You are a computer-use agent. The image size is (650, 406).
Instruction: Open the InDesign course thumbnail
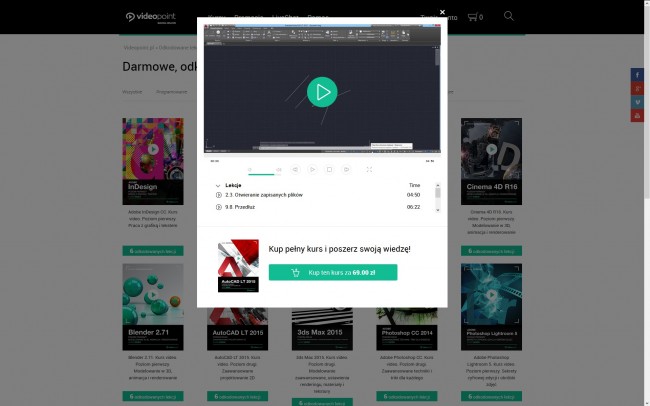coord(153,161)
